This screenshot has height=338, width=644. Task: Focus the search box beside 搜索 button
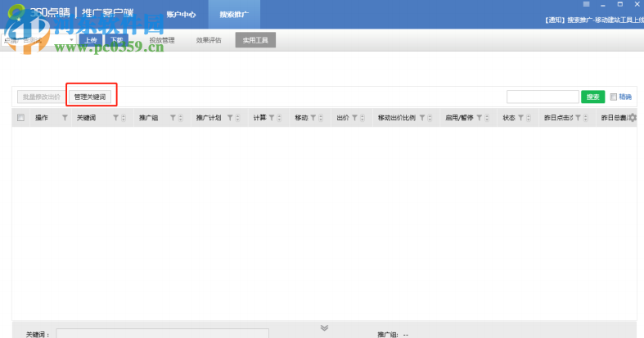point(543,97)
